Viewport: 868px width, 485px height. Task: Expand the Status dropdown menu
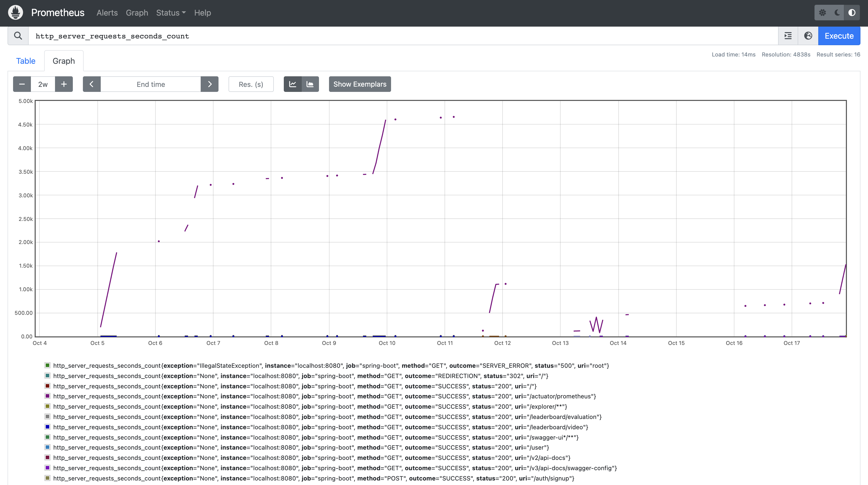click(171, 13)
